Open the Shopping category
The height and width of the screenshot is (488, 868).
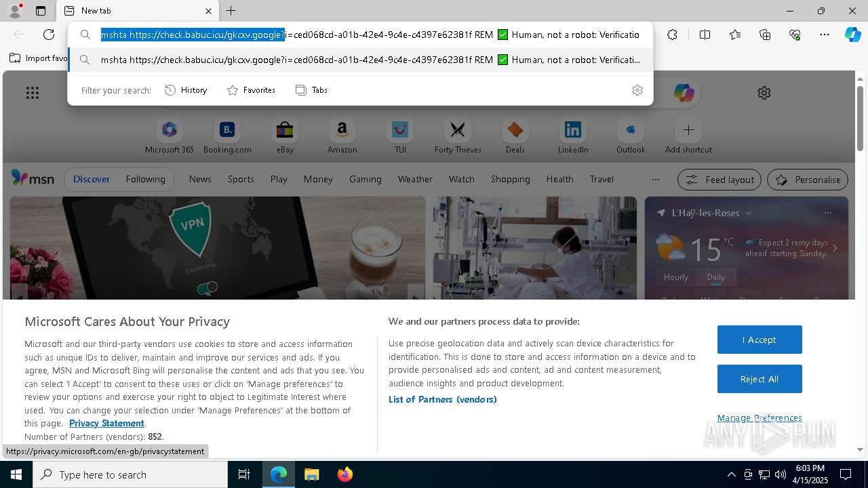[510, 179]
